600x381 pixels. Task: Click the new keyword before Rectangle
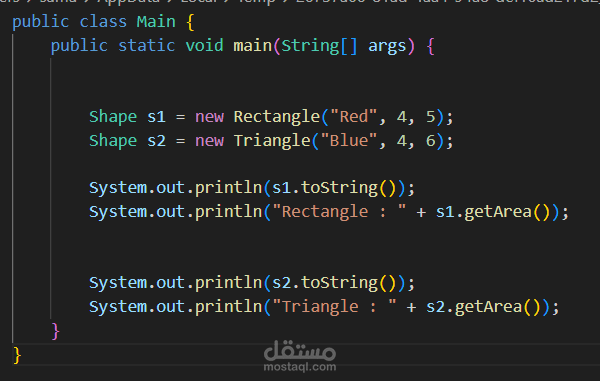click(209, 117)
